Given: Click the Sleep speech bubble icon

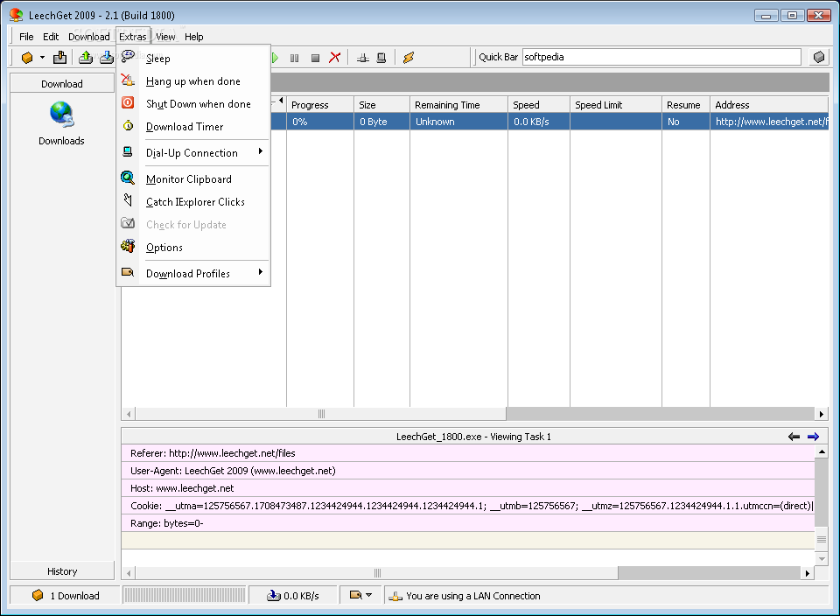Looking at the screenshot, I should [x=128, y=56].
